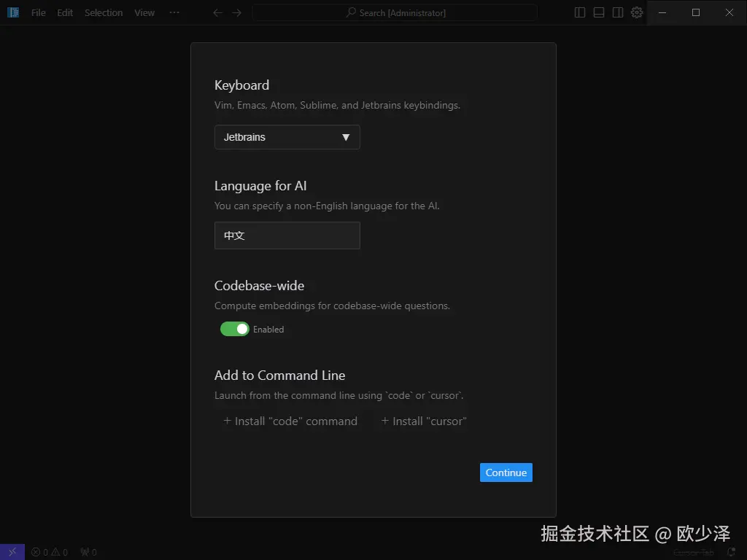The height and width of the screenshot is (560, 747).
Task: Focus the Language for AI input
Action: coord(287,236)
